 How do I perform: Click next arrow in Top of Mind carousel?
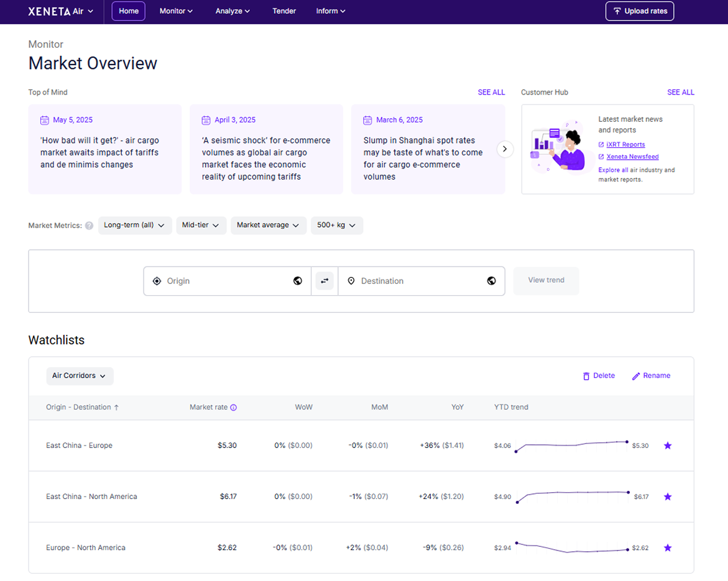(x=505, y=149)
